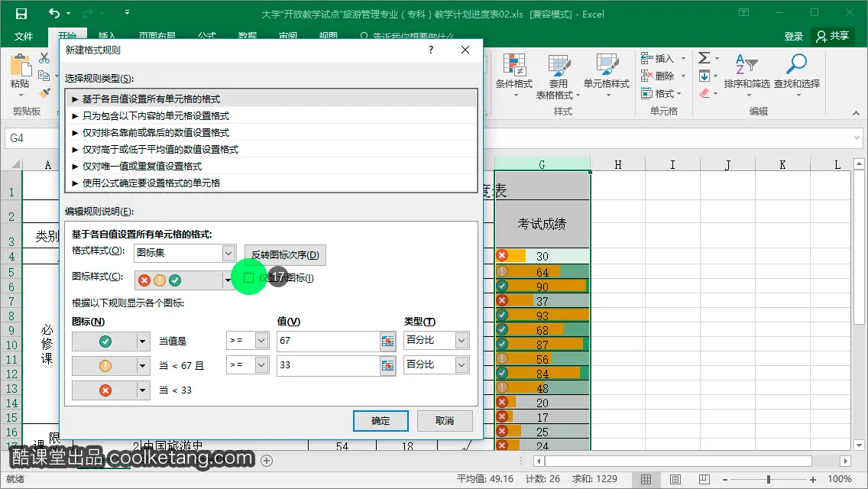Viewport: 868px width, 489px height.
Task: Open 套用表格格式 table format icon
Action: click(x=558, y=66)
